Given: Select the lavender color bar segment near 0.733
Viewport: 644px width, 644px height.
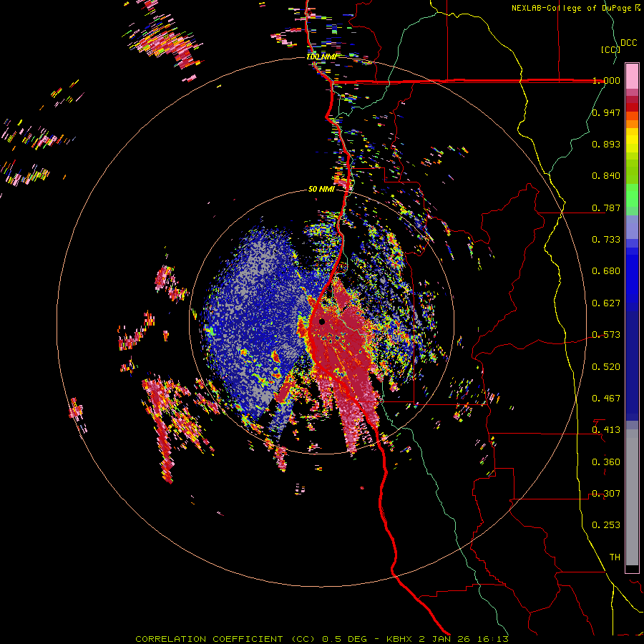Looking at the screenshot, I should point(632,227).
